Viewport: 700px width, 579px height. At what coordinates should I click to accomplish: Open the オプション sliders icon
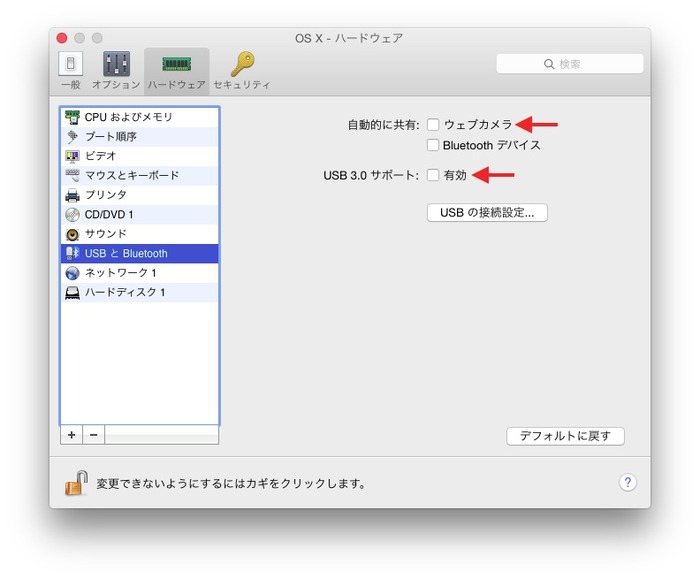[116, 63]
